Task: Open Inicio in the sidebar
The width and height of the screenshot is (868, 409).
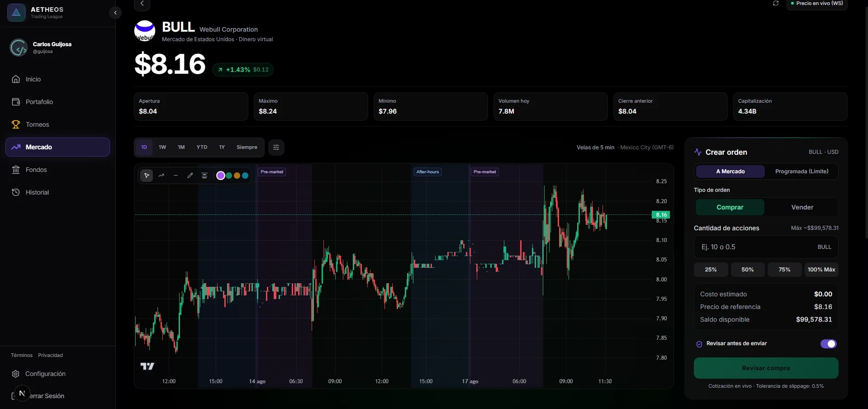Action: click(57, 79)
